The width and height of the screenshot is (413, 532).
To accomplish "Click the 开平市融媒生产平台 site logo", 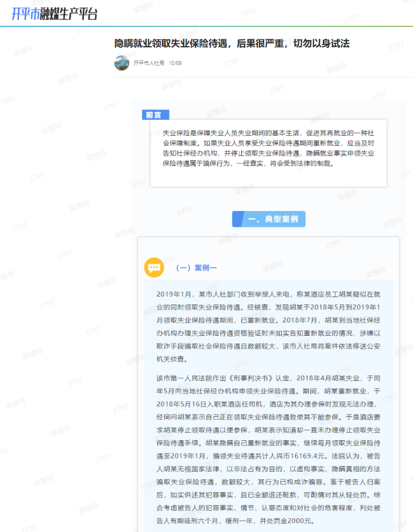I will point(54,14).
